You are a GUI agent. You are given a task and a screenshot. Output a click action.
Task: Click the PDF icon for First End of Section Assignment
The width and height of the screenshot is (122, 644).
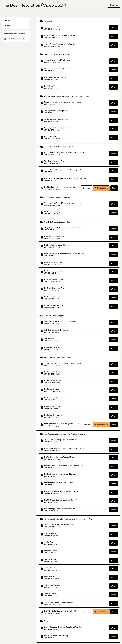pyautogui.click(x=42, y=188)
